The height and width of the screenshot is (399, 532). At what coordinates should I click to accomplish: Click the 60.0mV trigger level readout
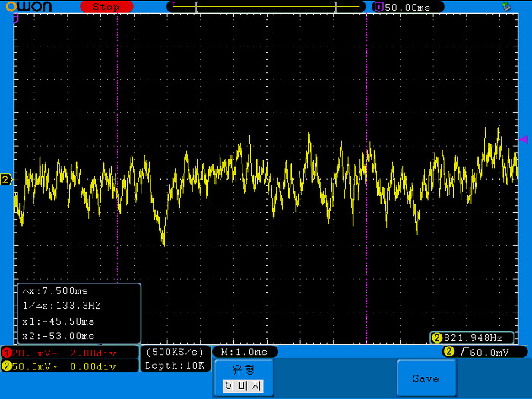[489, 353]
